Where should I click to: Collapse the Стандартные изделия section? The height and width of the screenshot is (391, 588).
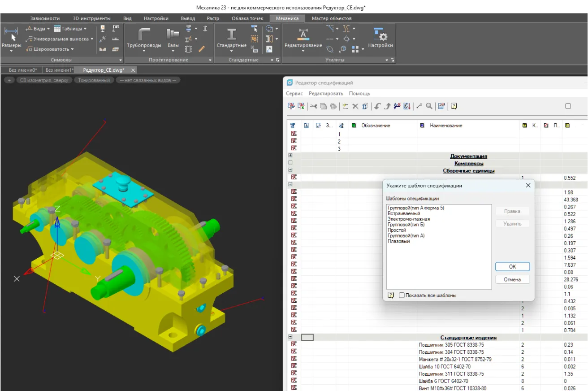click(290, 337)
